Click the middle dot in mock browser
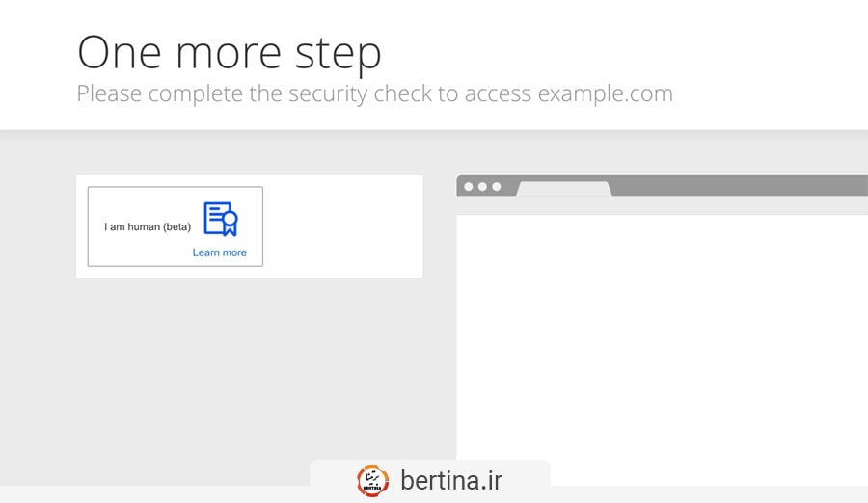This screenshot has height=503, width=868. point(483,187)
